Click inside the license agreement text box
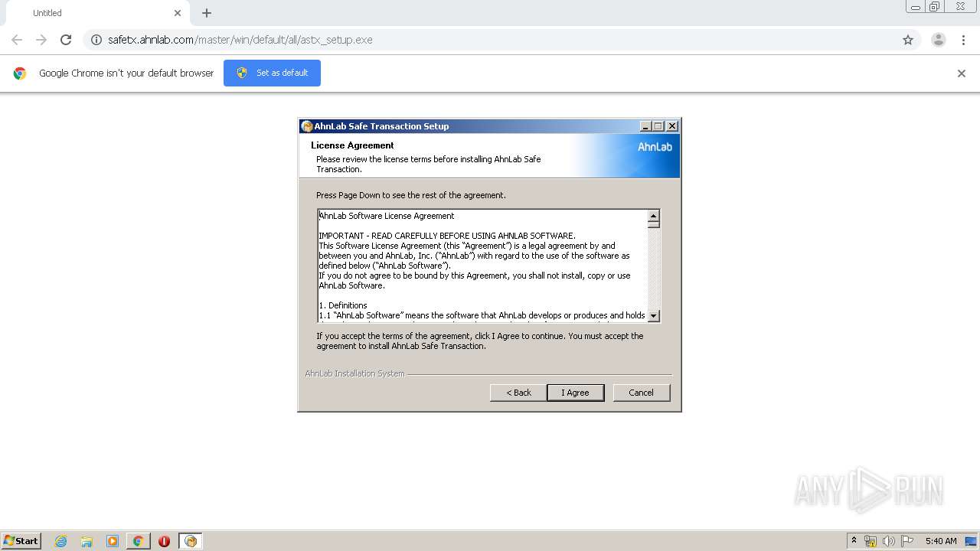 [x=483, y=266]
